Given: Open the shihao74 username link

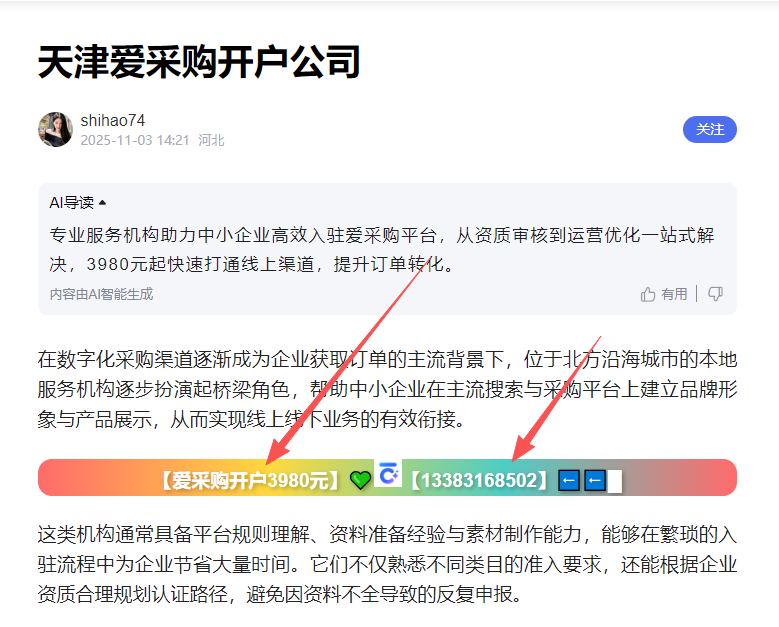Looking at the screenshot, I should [x=113, y=120].
